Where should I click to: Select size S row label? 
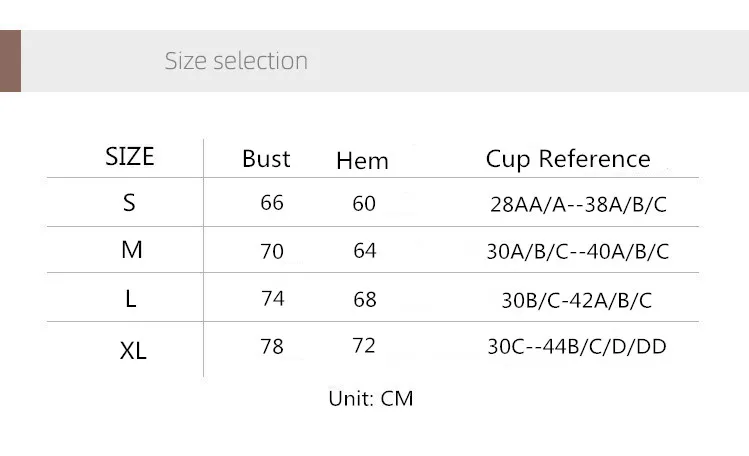click(129, 202)
